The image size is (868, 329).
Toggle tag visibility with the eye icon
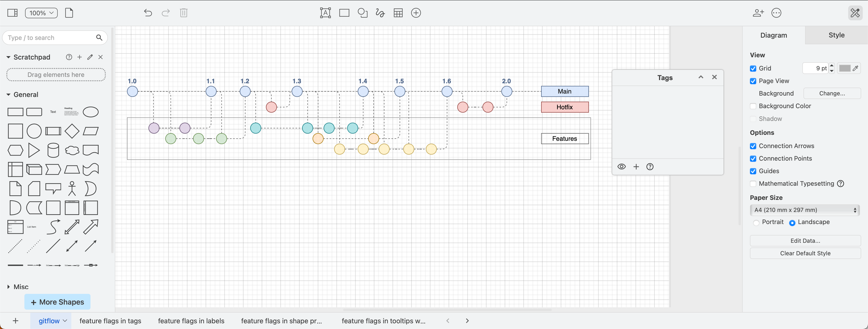point(621,166)
